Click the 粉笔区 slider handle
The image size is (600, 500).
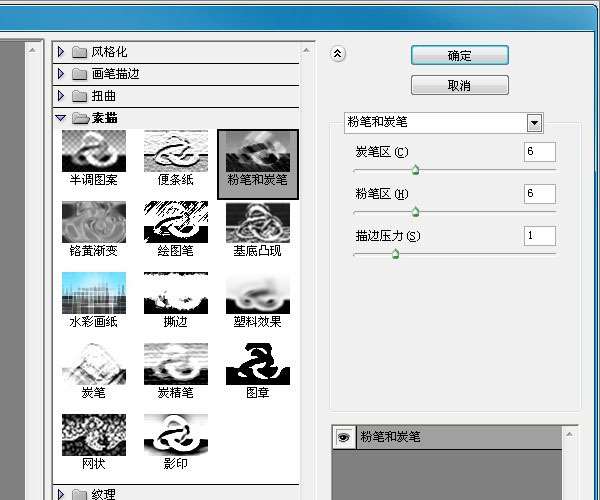coord(416,212)
